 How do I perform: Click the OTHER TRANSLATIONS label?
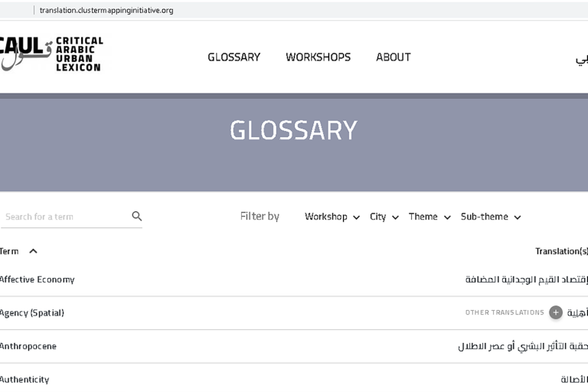point(505,312)
